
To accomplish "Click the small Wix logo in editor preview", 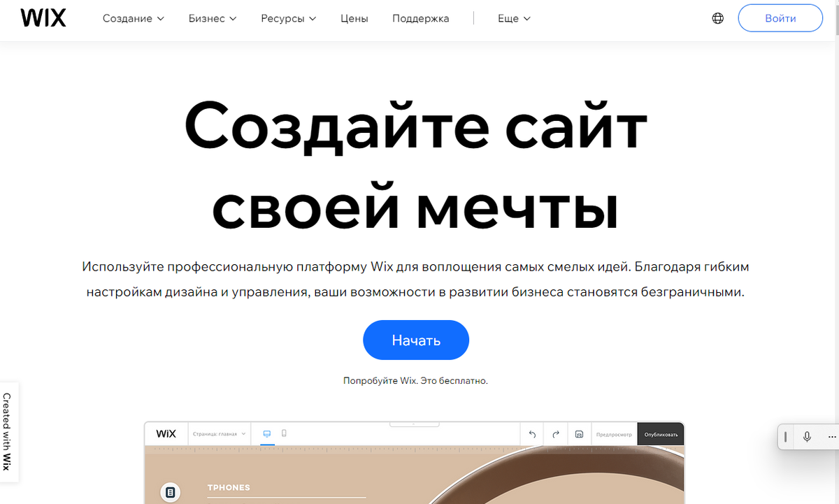I will click(x=166, y=433).
